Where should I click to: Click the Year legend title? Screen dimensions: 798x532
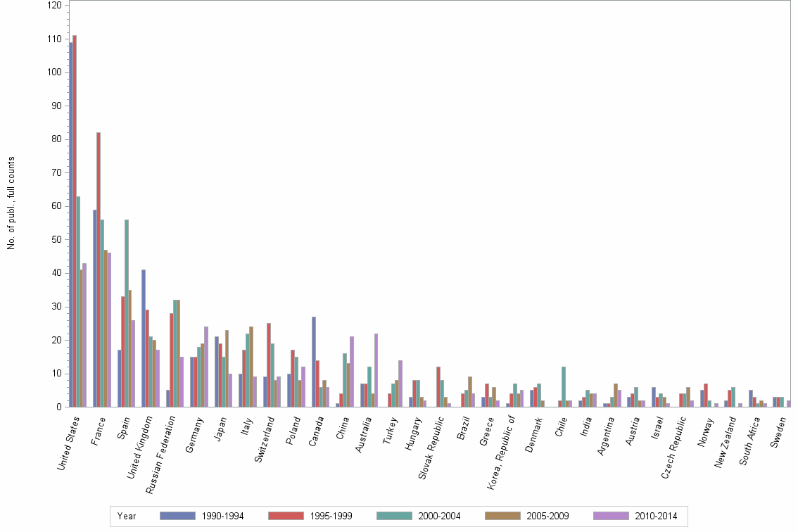coord(127,517)
